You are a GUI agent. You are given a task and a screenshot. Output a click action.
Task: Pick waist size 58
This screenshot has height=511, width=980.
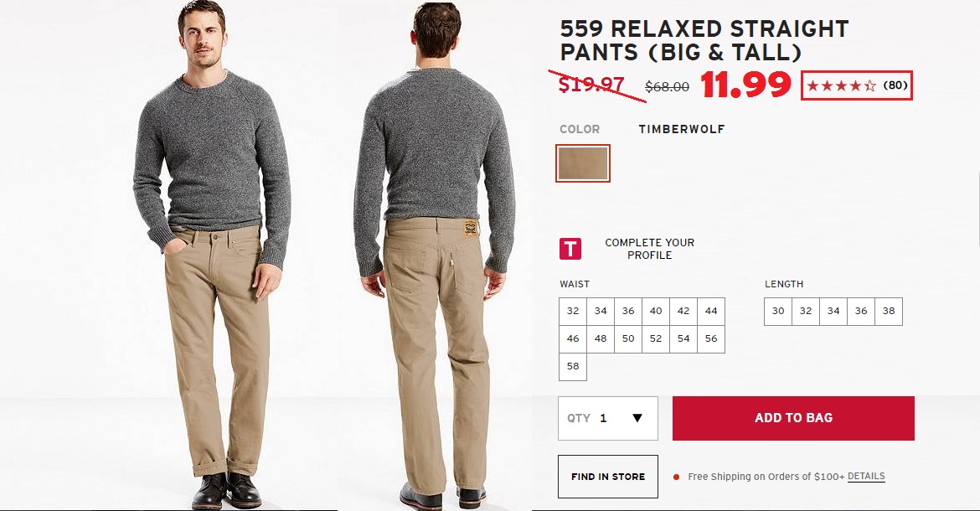[573, 366]
